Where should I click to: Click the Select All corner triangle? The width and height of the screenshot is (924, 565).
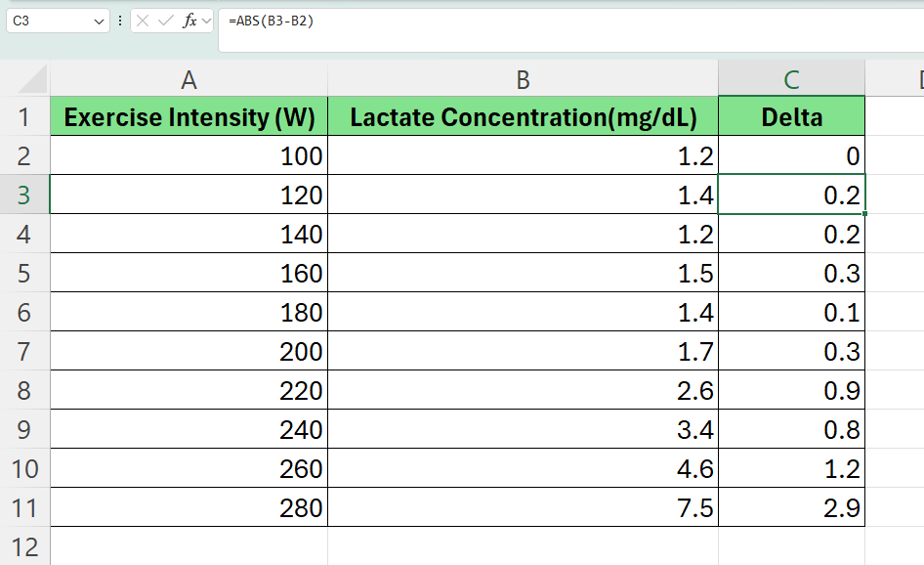coord(33,79)
